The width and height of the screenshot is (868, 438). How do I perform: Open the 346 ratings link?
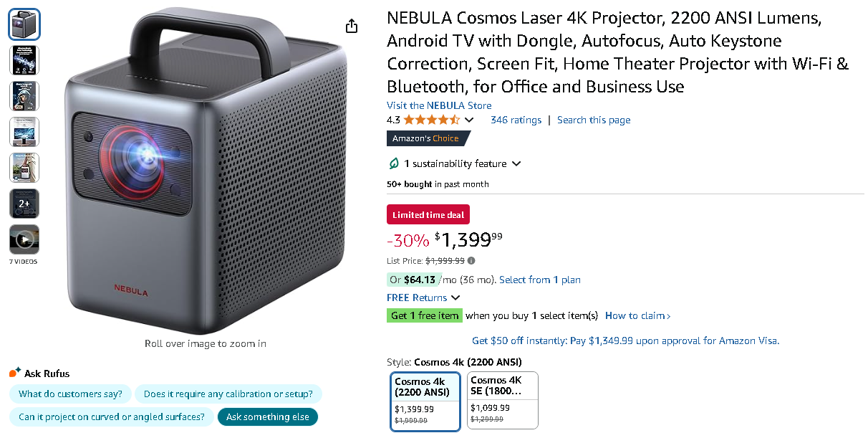tap(516, 120)
